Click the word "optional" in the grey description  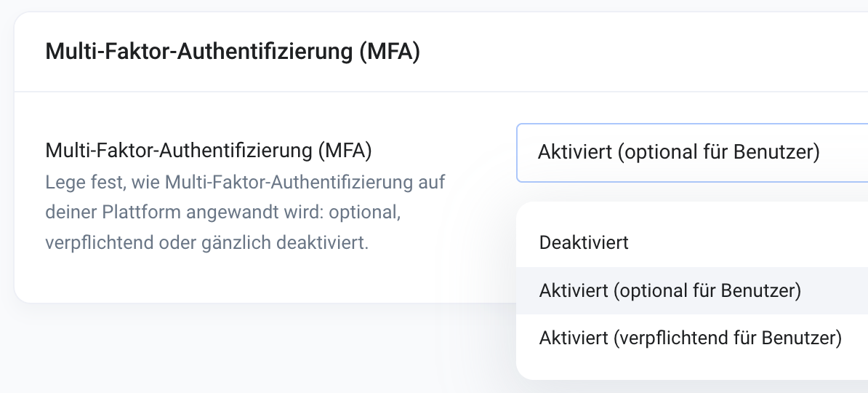(x=371, y=211)
